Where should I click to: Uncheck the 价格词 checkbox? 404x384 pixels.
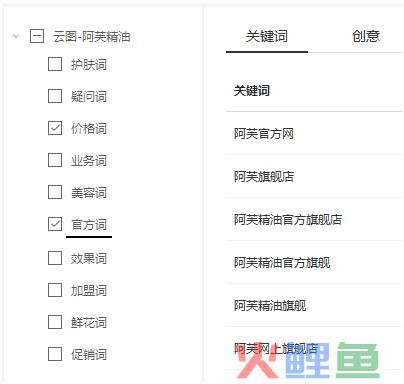55,128
